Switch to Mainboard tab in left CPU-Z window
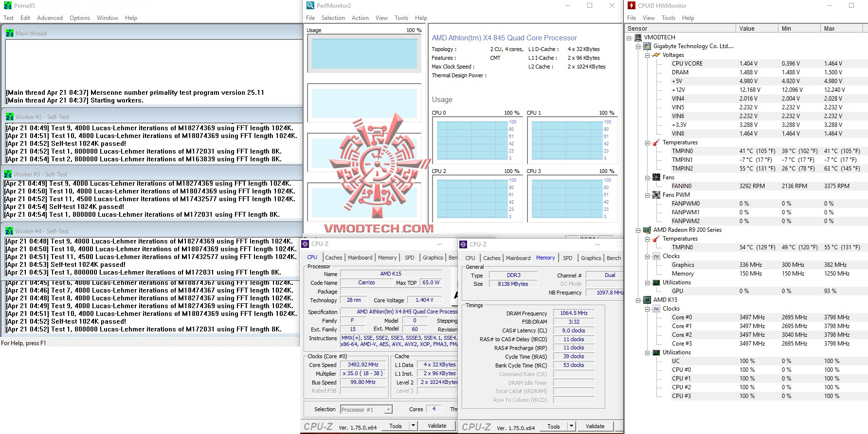Viewport: 868px width, 434px height. [x=360, y=258]
